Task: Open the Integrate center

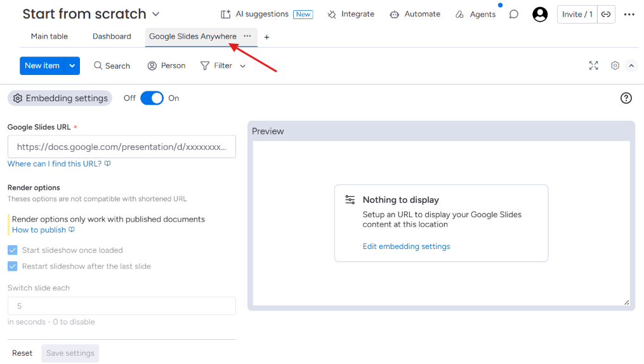Action: [351, 14]
